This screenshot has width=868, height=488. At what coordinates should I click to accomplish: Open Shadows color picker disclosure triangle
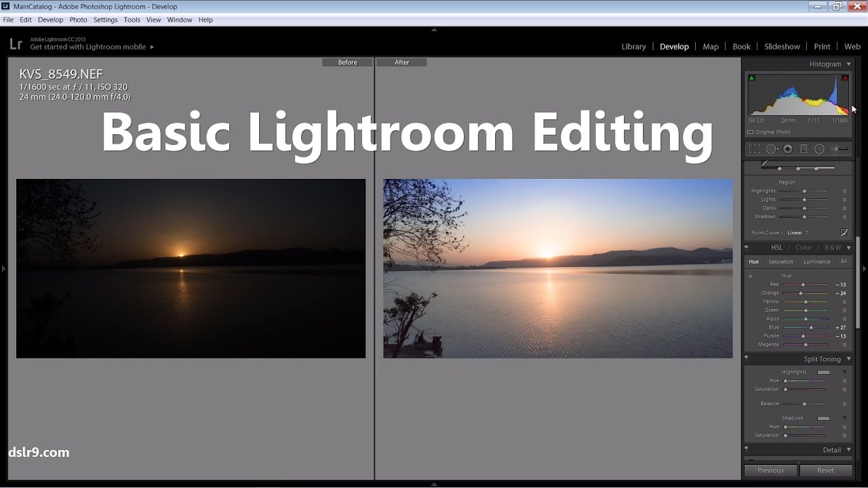click(844, 418)
